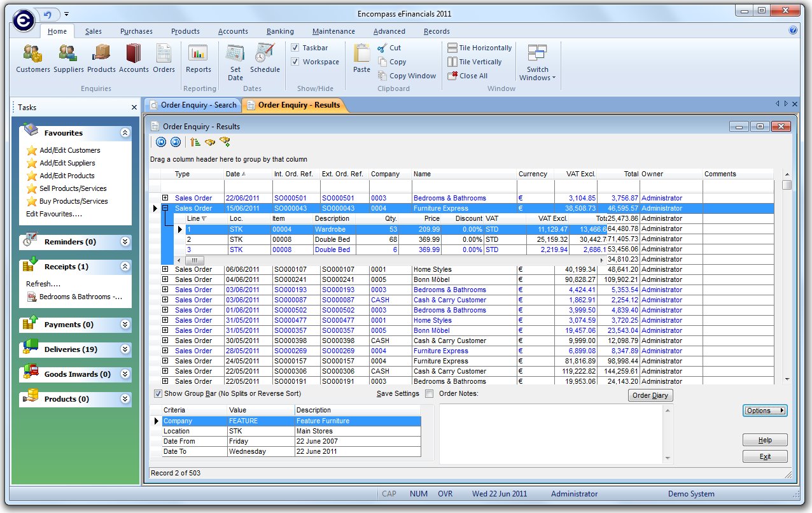Expand order SO000107 row
This screenshot has width=812, height=513.
[x=165, y=269]
